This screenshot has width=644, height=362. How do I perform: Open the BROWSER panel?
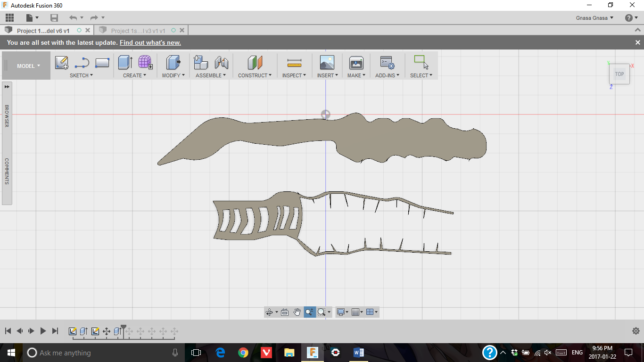[x=7, y=116]
